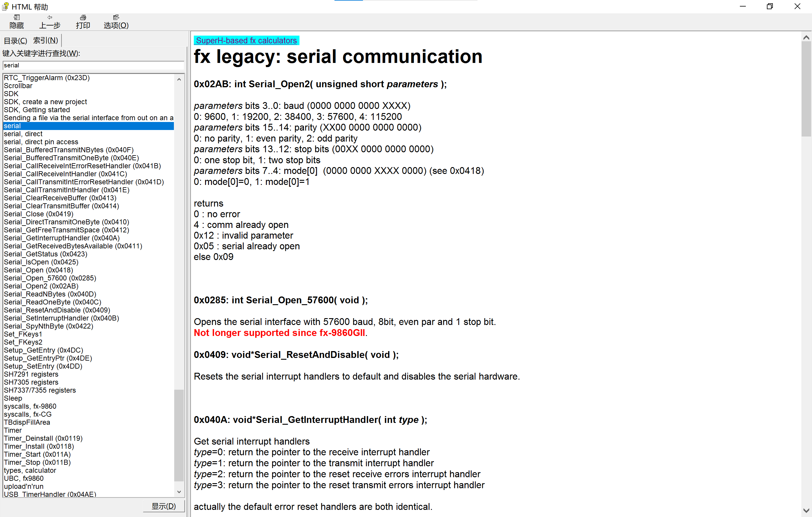Image resolution: width=812 pixels, height=517 pixels.
Task: Click the Print (打印) toolbar icon
Action: (83, 22)
